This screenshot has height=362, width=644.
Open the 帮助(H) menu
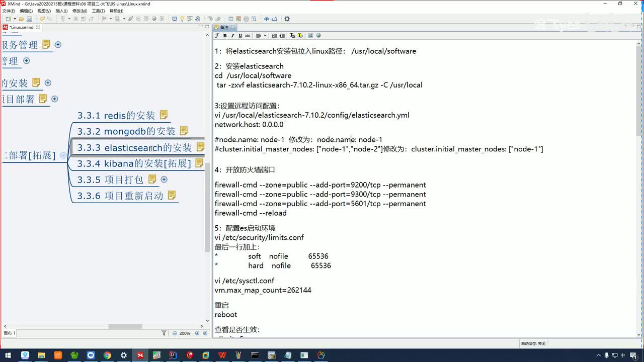(116, 11)
